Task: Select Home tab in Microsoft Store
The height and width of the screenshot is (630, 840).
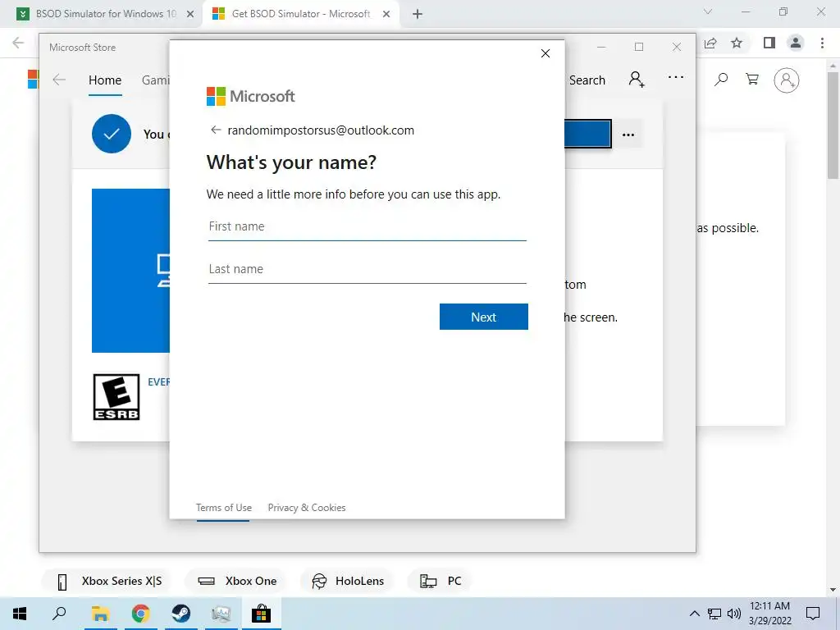Action: [x=105, y=80]
